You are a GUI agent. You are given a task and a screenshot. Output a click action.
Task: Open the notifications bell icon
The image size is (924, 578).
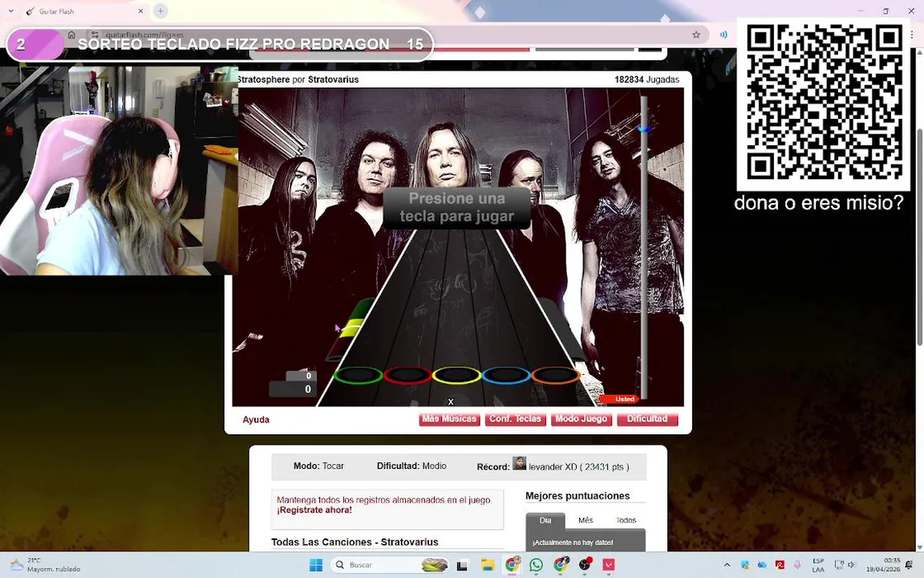[910, 565]
